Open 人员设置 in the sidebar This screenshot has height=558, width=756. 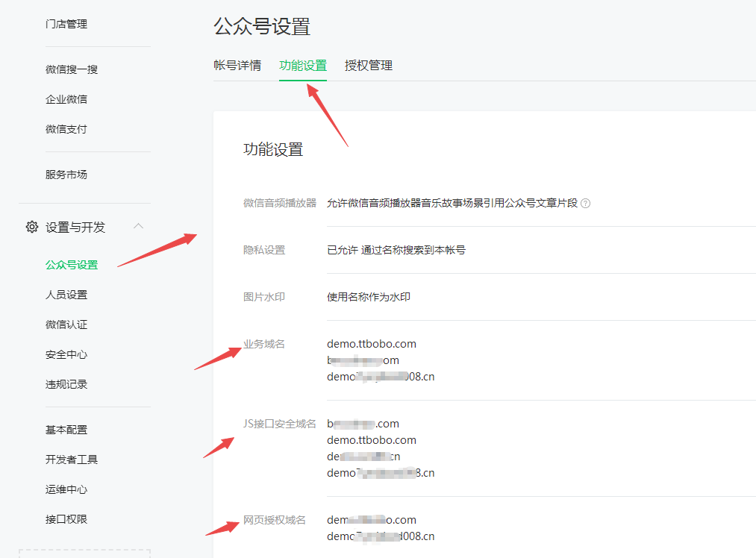point(66,295)
